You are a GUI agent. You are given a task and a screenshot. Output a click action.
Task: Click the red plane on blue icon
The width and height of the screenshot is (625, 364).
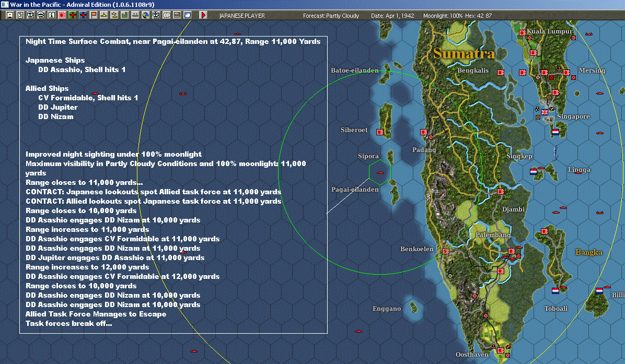tap(83, 15)
